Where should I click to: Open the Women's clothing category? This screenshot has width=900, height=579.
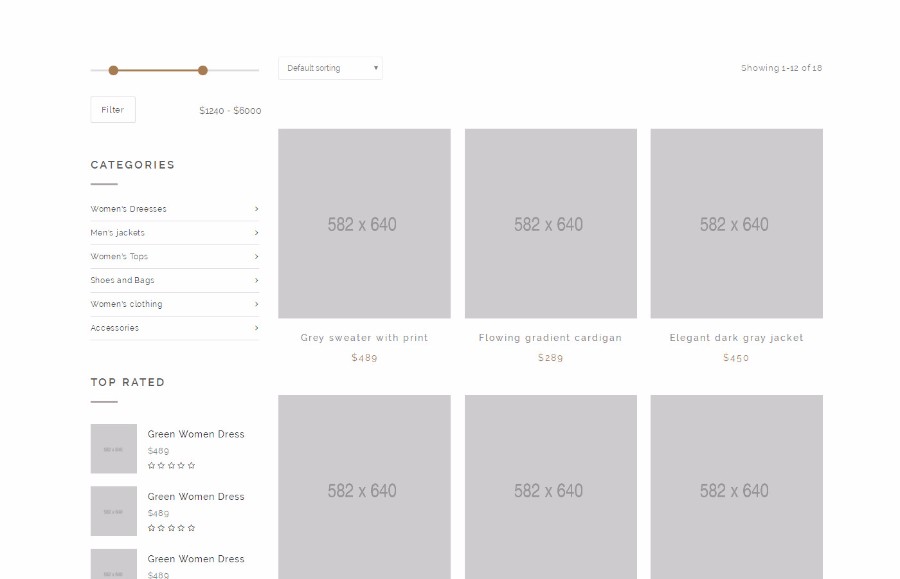126,304
